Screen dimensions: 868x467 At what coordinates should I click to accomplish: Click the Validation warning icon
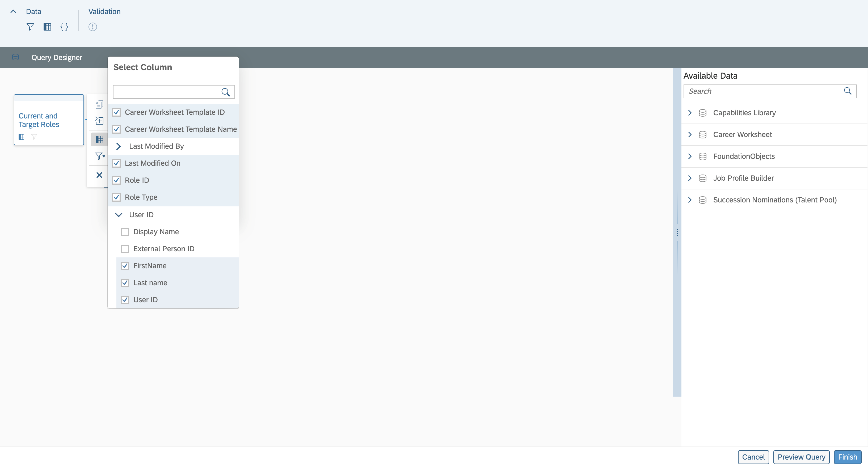93,27
